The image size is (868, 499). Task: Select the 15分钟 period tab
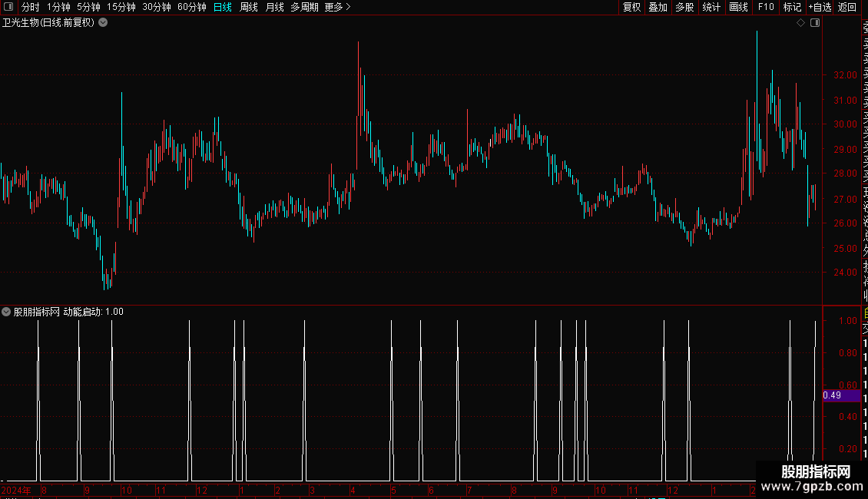coord(121,7)
